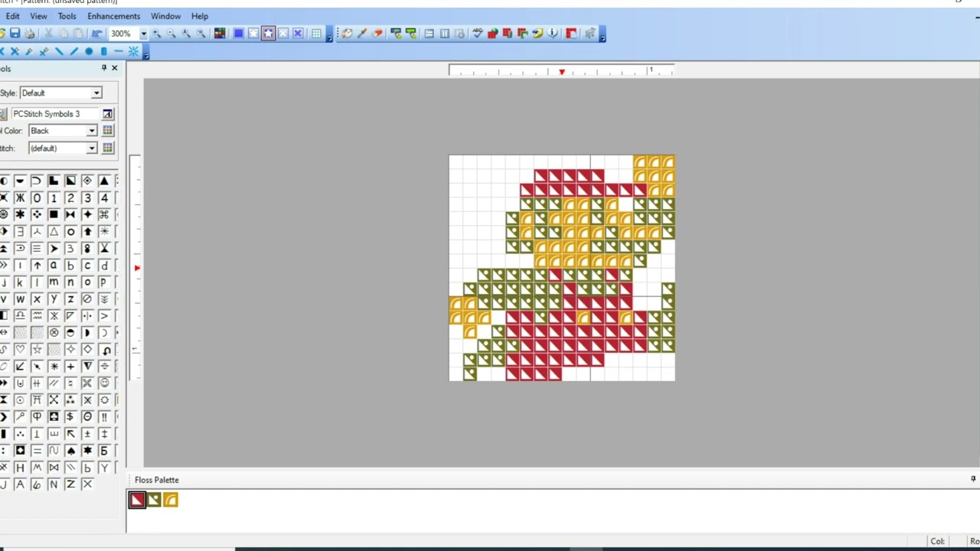This screenshot has width=980, height=551.
Task: Choose the lowercase m symbol
Action: point(54,282)
